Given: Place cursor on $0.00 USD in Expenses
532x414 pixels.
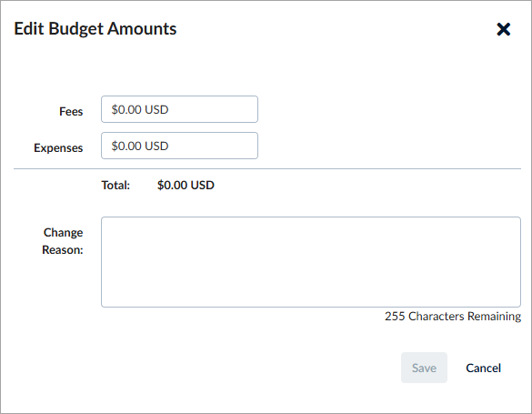Looking at the screenshot, I should [140, 146].
